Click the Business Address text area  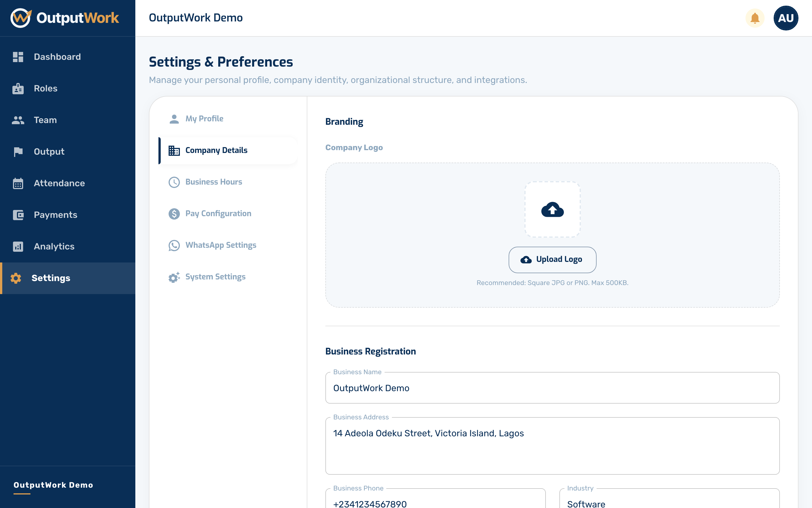(x=552, y=446)
